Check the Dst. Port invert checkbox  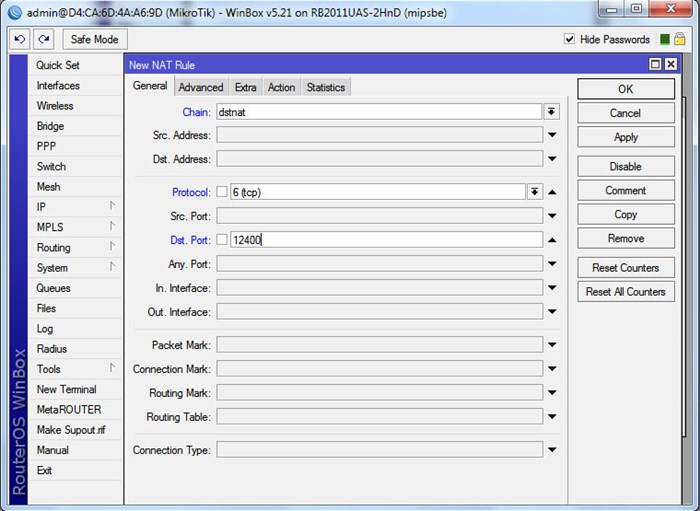[222, 240]
